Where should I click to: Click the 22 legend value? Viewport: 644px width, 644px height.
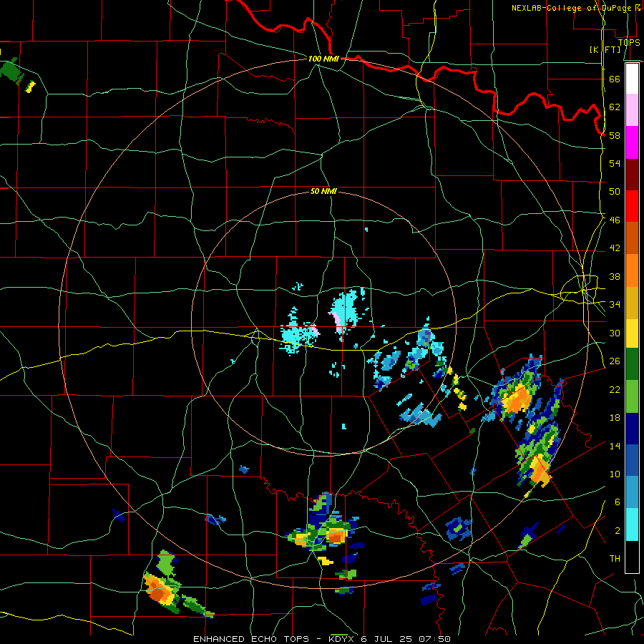coord(615,389)
